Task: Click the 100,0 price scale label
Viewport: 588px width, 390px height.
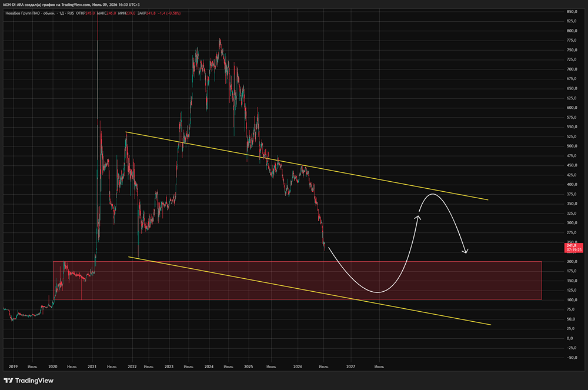Action: (x=572, y=299)
